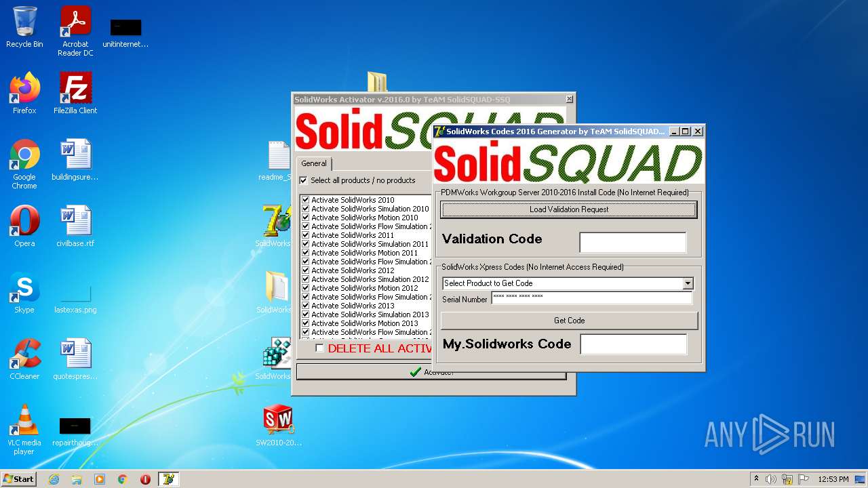Launch Opera desktop shortcut
This screenshot has width=868, height=488.
click(x=24, y=226)
